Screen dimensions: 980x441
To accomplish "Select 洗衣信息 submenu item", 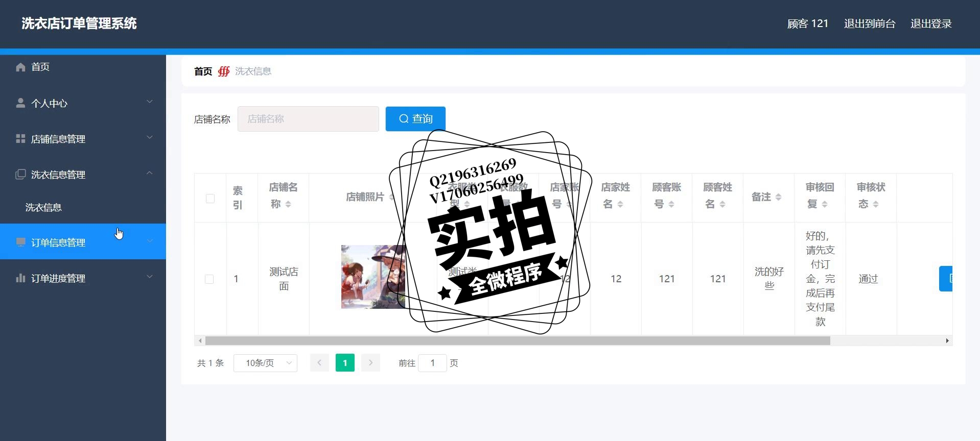I will coord(83,207).
